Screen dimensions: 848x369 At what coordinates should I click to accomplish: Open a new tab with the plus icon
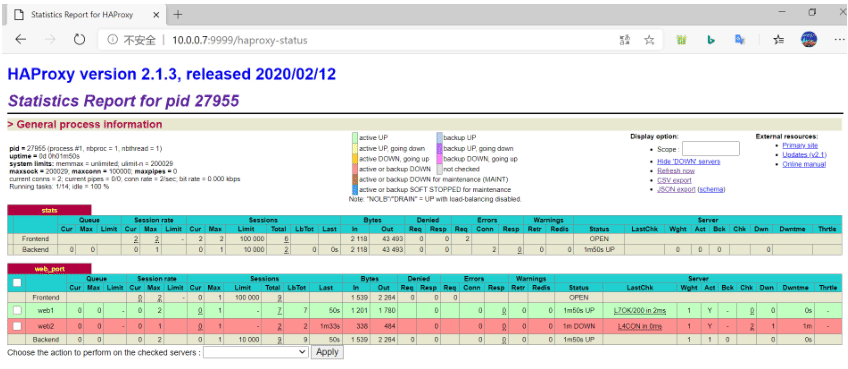[177, 15]
